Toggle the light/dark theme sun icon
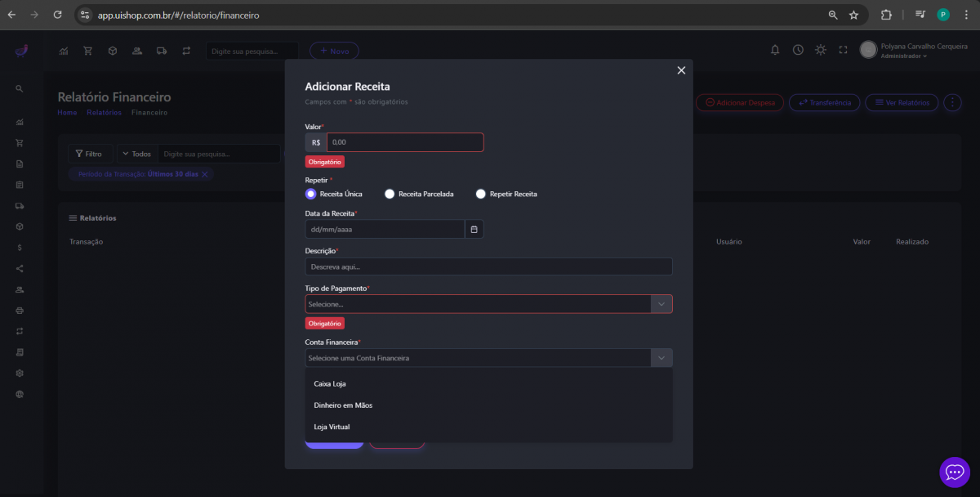The width and height of the screenshot is (980, 497). click(x=821, y=50)
